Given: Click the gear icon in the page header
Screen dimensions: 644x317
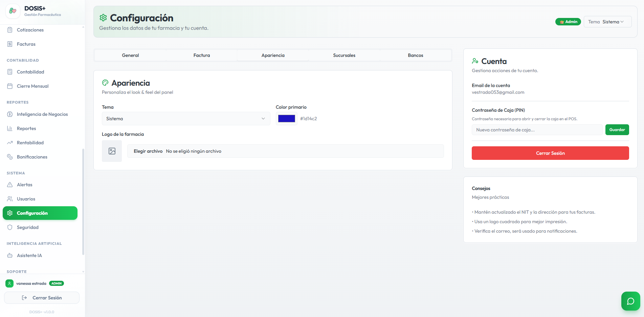Looking at the screenshot, I should click(x=103, y=18).
